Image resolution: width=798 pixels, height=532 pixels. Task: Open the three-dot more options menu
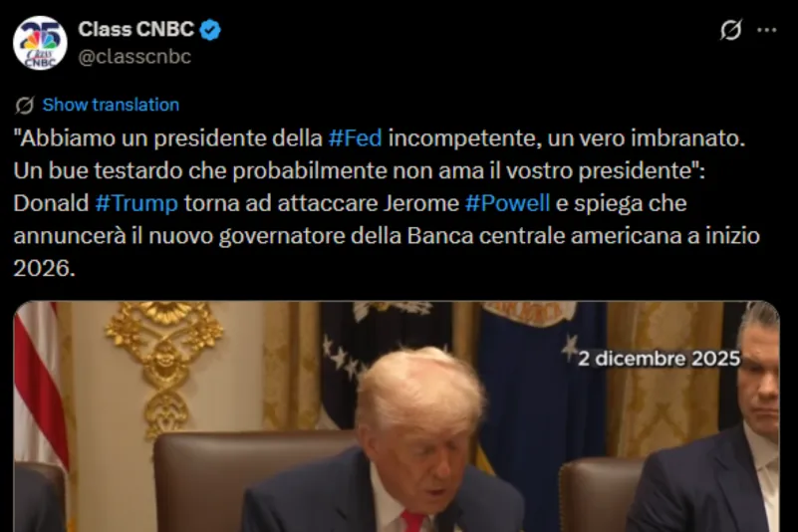point(766,30)
